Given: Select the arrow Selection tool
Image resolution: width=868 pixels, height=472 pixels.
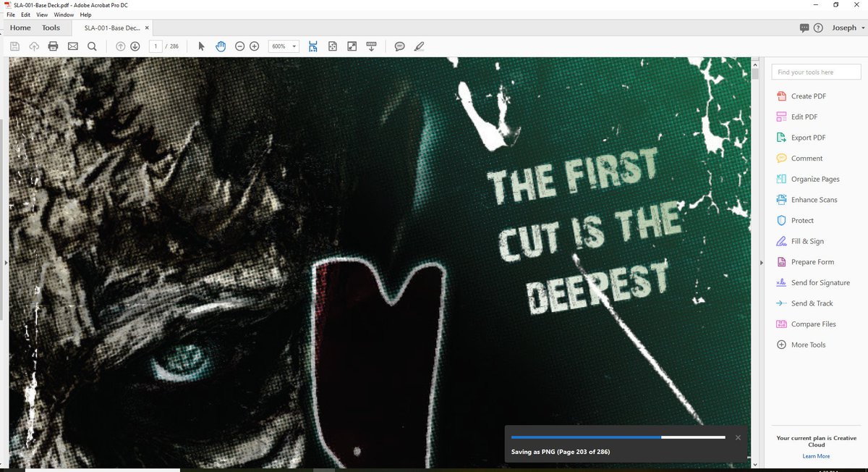Looking at the screenshot, I should (x=202, y=46).
